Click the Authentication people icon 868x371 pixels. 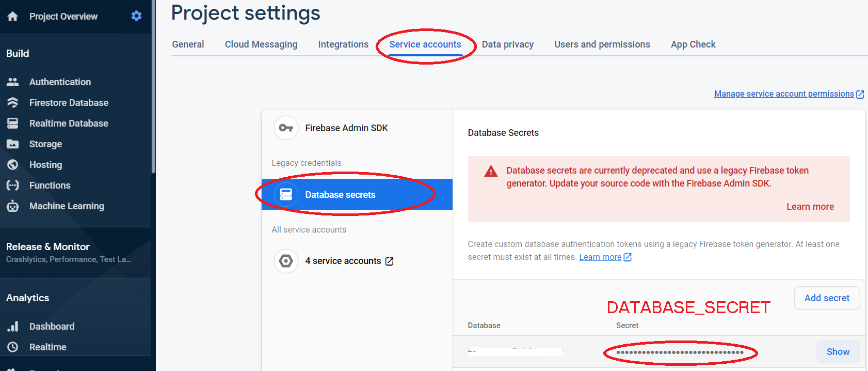[13, 82]
